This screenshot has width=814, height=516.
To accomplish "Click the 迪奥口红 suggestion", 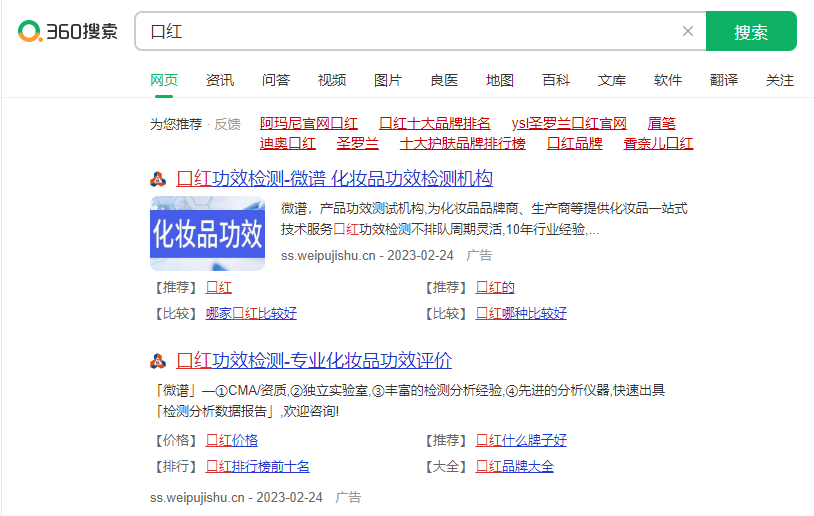I will (x=288, y=143).
